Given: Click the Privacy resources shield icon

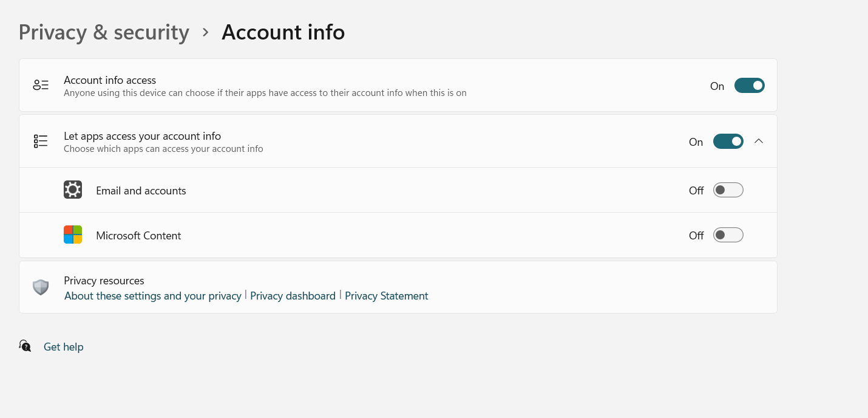Looking at the screenshot, I should [41, 287].
